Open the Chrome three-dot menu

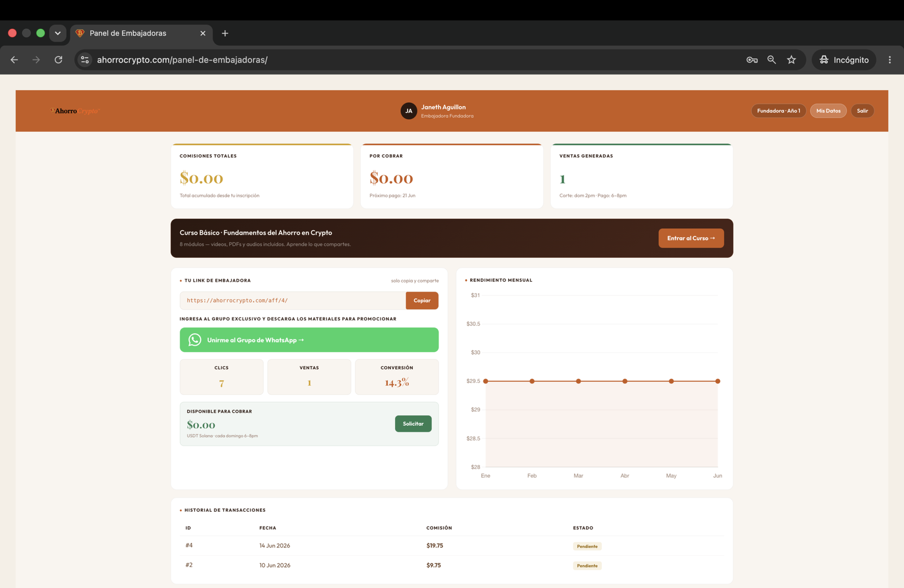tap(890, 60)
